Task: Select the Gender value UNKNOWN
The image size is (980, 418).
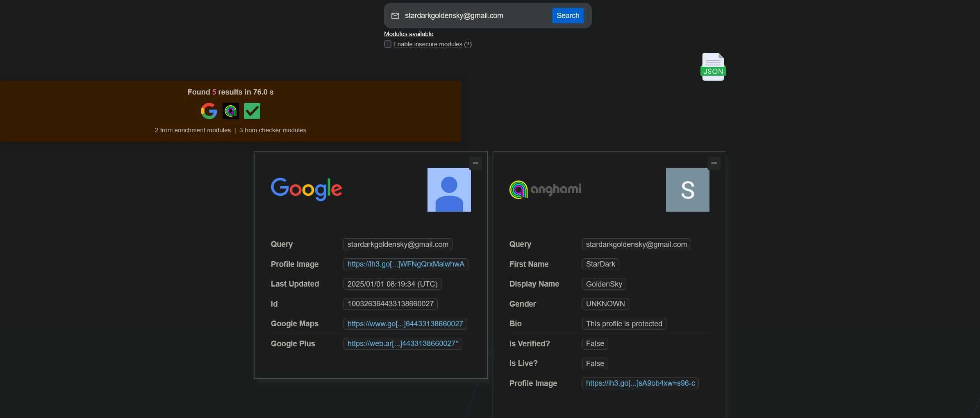Action: pyautogui.click(x=605, y=304)
